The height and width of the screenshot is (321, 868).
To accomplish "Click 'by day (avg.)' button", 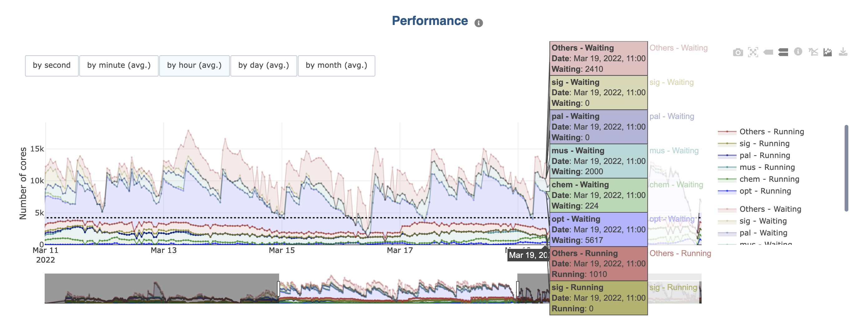I will tap(264, 66).
